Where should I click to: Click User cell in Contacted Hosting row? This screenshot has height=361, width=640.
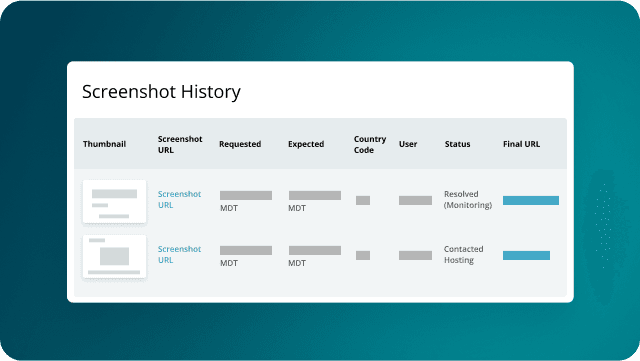point(415,255)
